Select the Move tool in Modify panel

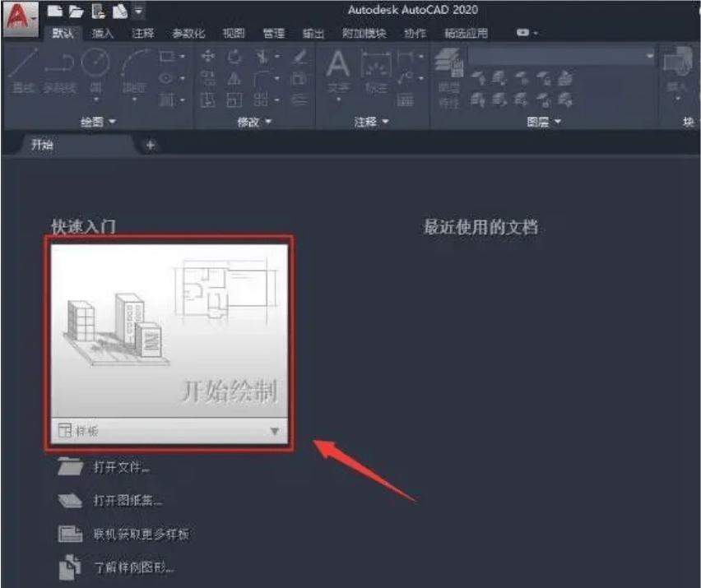(208, 56)
